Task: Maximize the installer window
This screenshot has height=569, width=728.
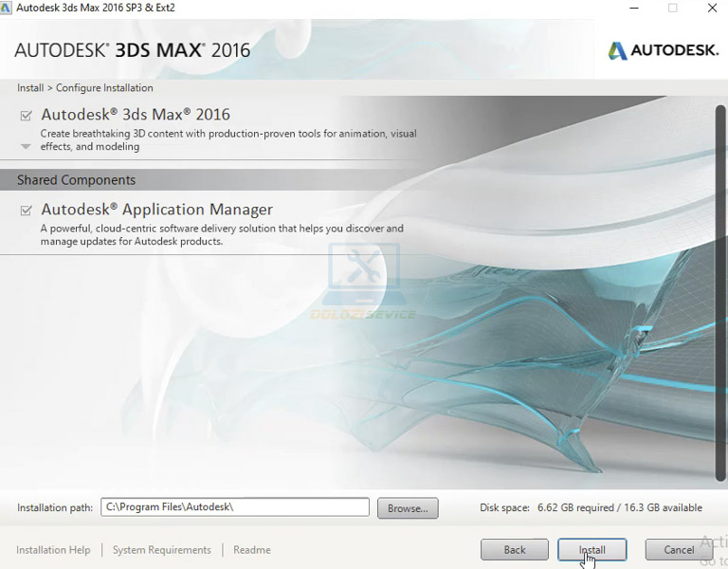Action: click(672, 8)
